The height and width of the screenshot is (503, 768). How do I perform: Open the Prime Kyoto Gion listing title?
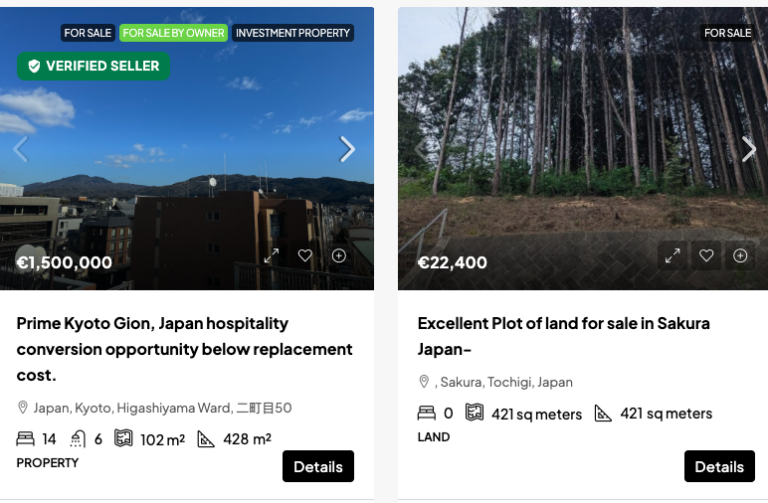click(184, 349)
